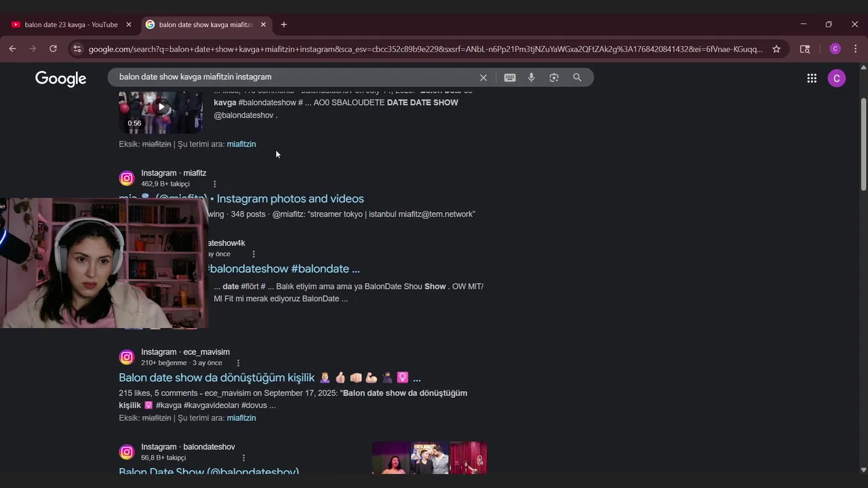Submit search with magnifier icon
The height and width of the screenshot is (488, 868).
click(x=577, y=77)
